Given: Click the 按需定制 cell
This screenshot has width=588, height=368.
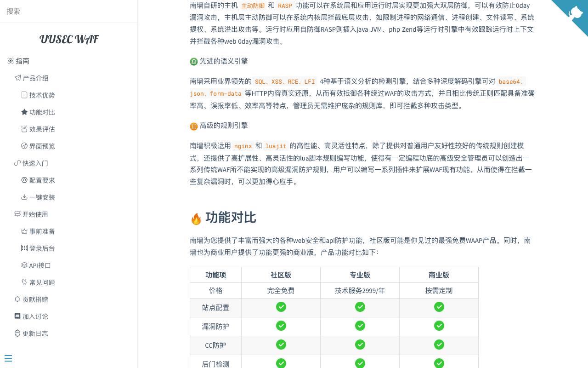Looking at the screenshot, I should click(439, 290).
